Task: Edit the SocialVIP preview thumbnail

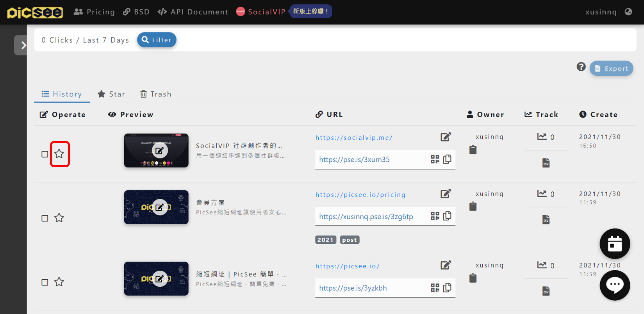Action: 160,150
